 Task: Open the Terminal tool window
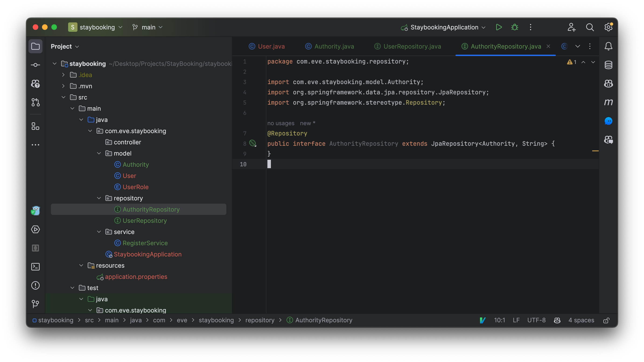coord(35,267)
